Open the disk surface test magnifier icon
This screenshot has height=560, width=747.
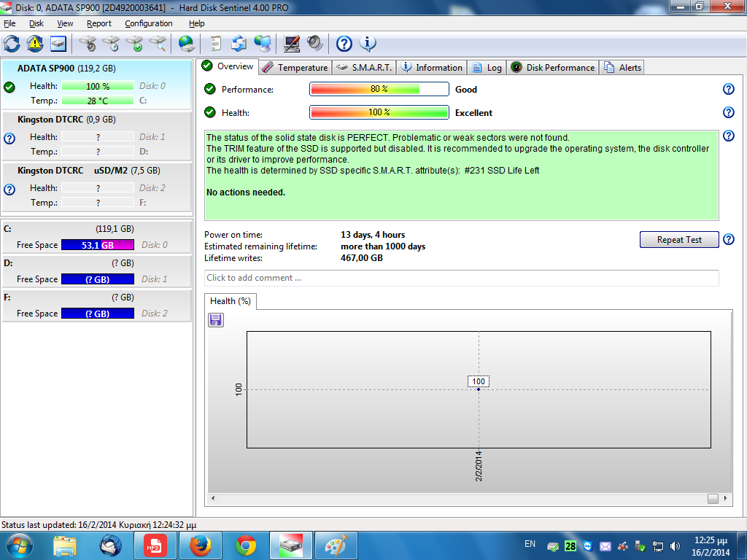(x=158, y=44)
